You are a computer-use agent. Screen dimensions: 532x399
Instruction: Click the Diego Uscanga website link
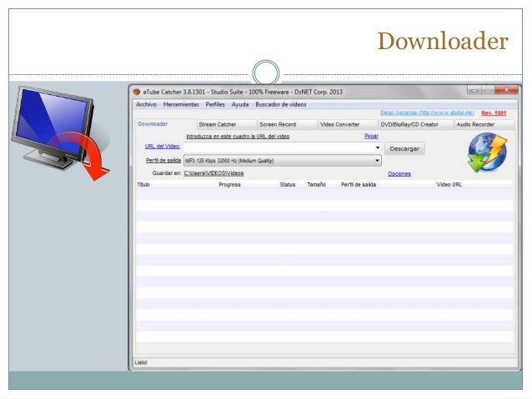coord(427,112)
